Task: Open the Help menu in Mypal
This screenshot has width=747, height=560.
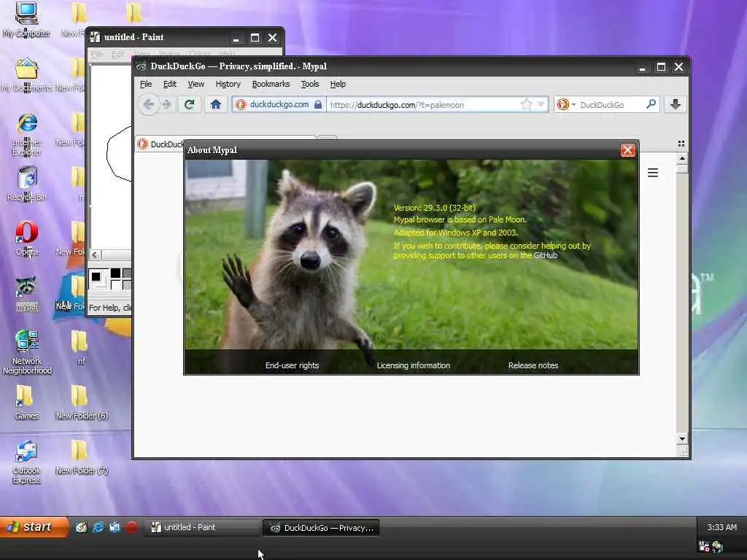Action: [x=338, y=84]
